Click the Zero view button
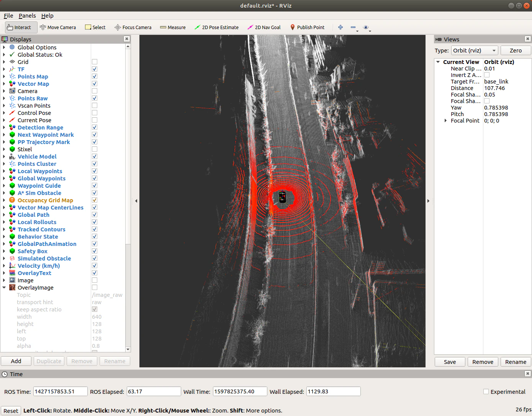The image size is (532, 416). tap(516, 51)
